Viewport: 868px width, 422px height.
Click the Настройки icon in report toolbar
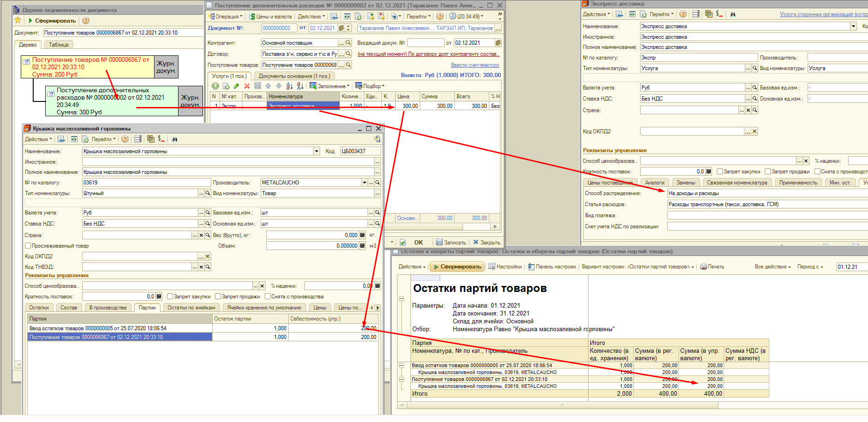[492, 267]
